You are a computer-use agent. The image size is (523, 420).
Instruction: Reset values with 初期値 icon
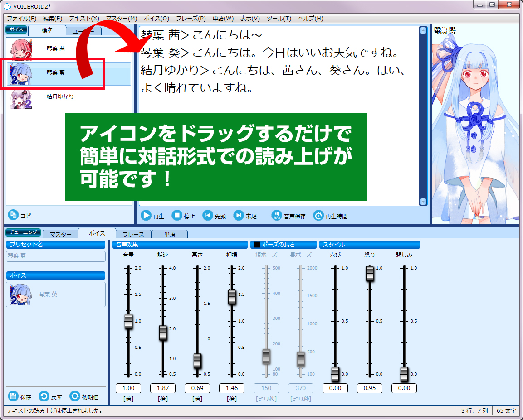pos(75,396)
